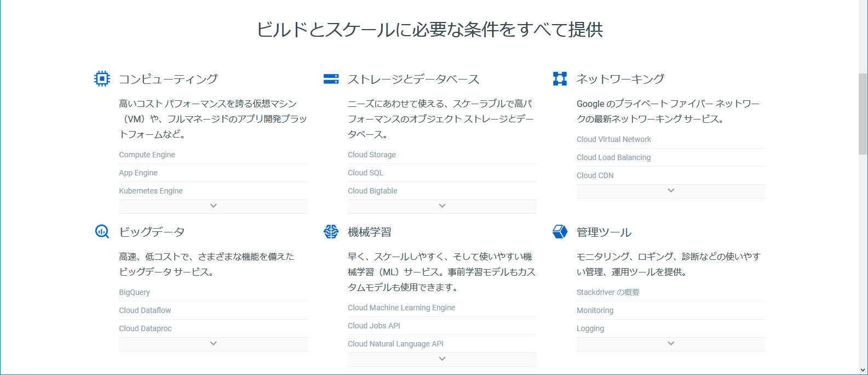This screenshot has height=375, width=868.
Task: Go to Kubernetes Engine
Action: (151, 191)
